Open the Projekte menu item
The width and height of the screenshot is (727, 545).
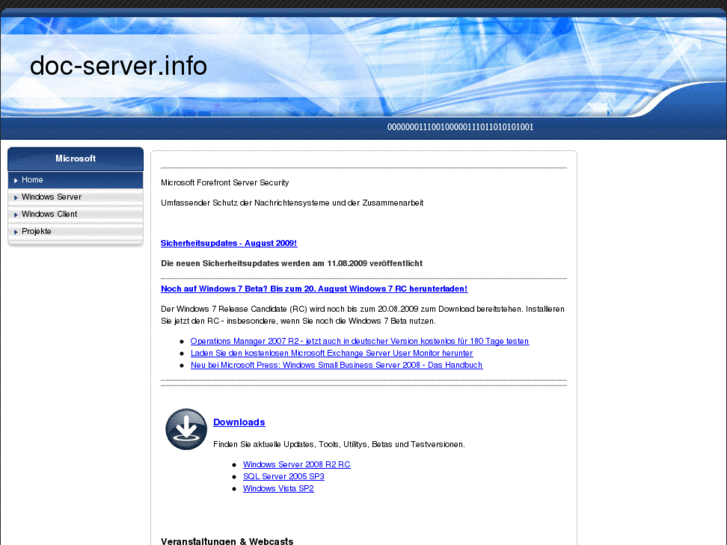point(76,231)
